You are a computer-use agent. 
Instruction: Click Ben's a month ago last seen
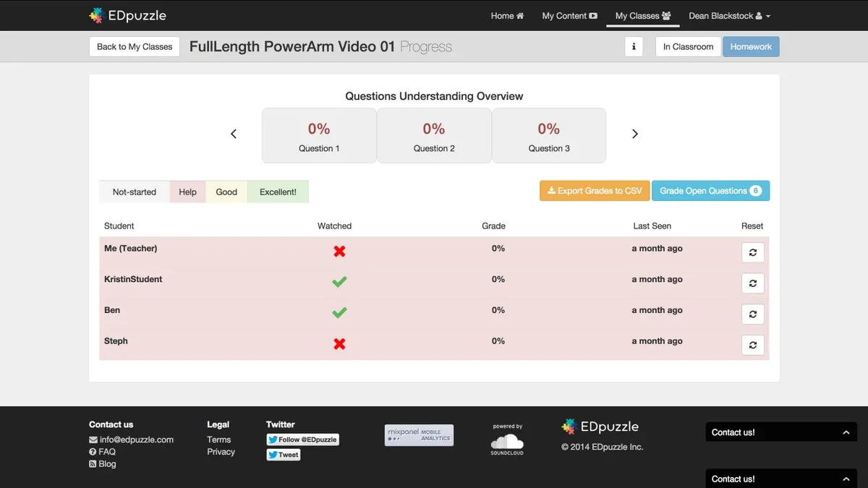click(657, 310)
